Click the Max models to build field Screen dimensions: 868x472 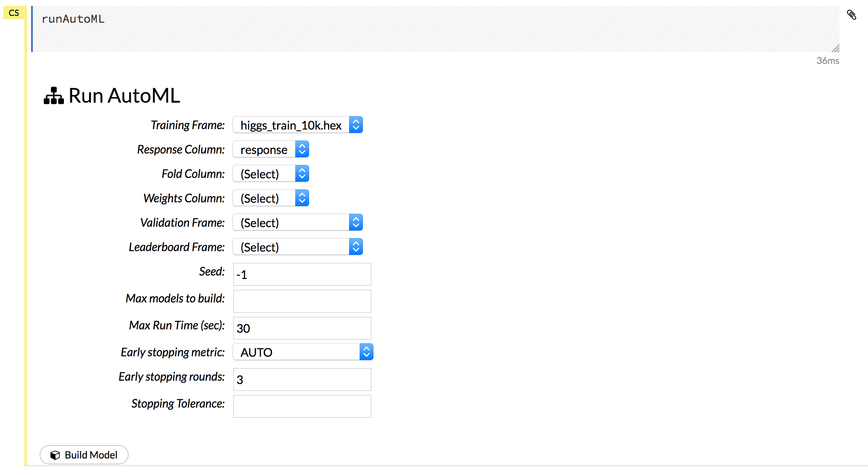click(302, 301)
